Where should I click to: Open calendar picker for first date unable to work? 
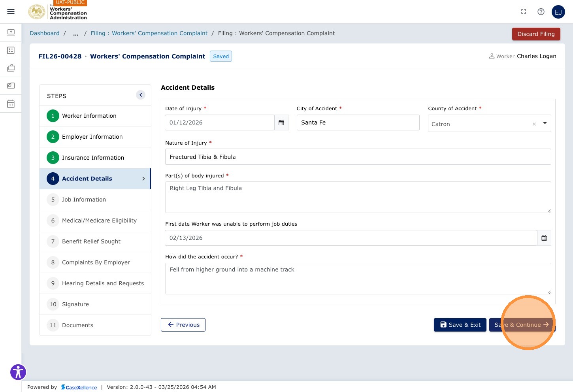point(544,238)
